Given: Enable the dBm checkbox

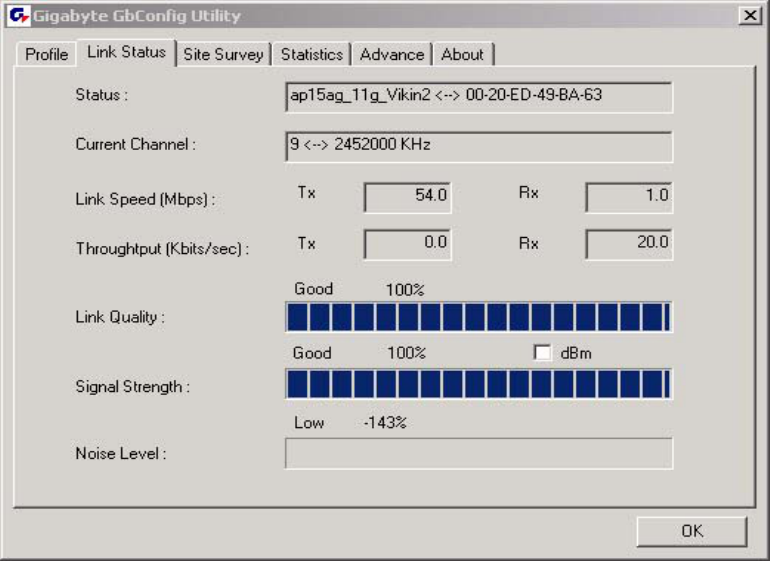Looking at the screenshot, I should [x=542, y=353].
